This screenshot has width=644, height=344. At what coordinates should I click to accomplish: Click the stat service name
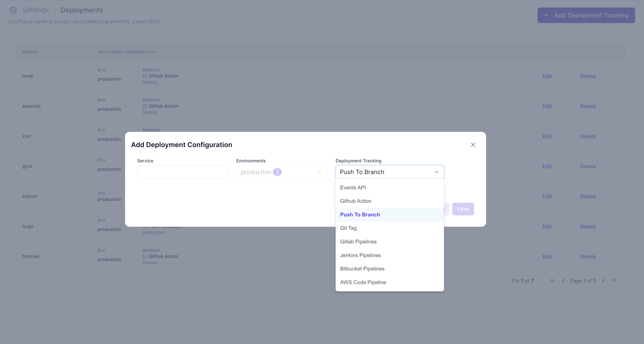(x=27, y=136)
